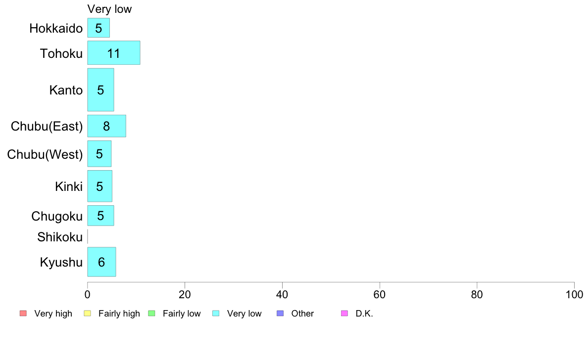This screenshot has height=364, width=588.
Task: Click the Shikoku region label
Action: pos(60,237)
